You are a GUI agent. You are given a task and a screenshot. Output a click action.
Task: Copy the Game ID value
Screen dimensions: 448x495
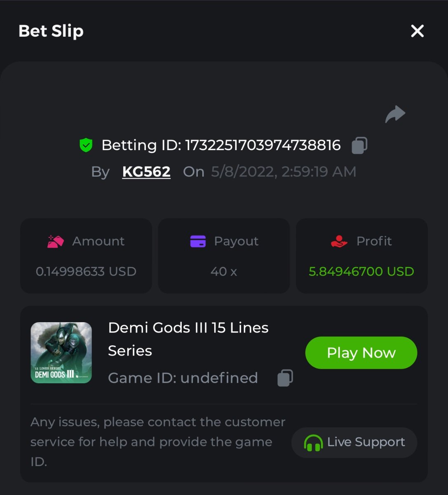pyautogui.click(x=285, y=378)
